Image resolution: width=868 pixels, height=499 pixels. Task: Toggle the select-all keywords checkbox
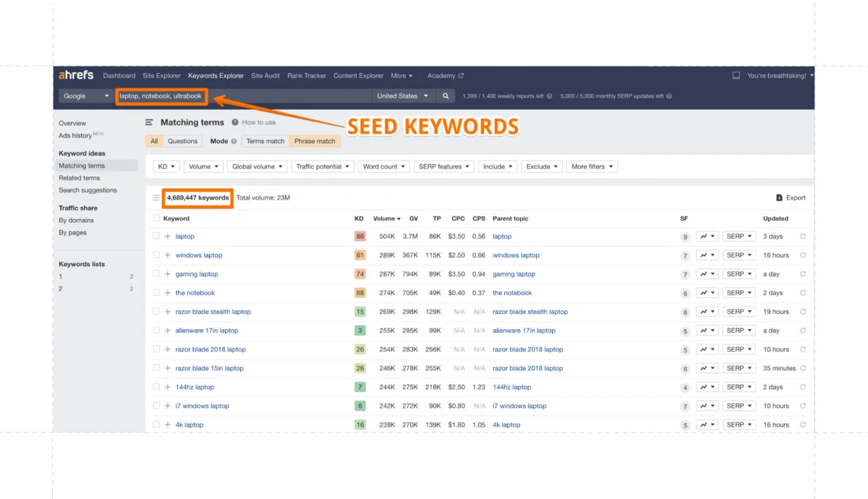[156, 218]
